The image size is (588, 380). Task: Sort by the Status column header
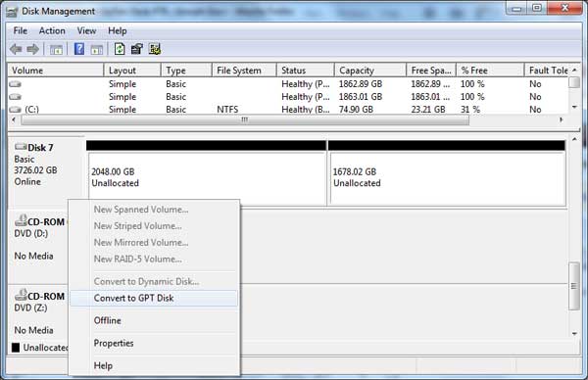coord(305,71)
